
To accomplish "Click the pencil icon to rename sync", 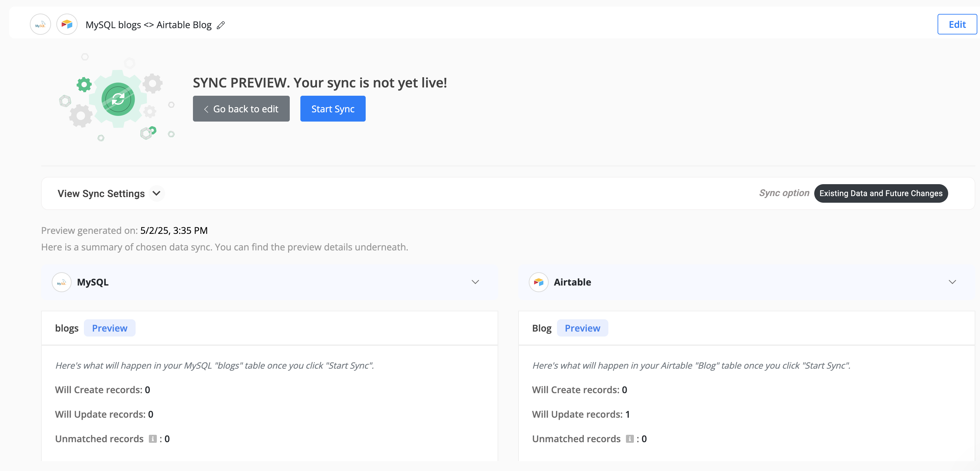I will [x=221, y=25].
